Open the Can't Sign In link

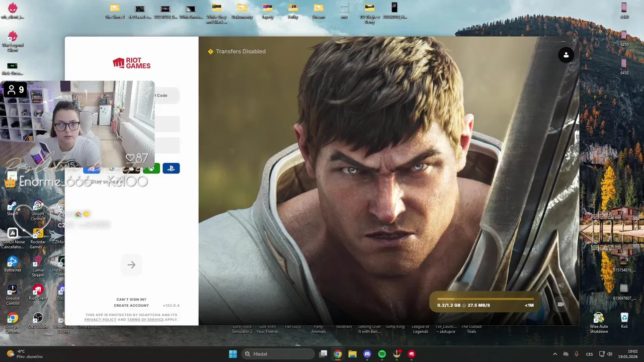click(x=131, y=300)
